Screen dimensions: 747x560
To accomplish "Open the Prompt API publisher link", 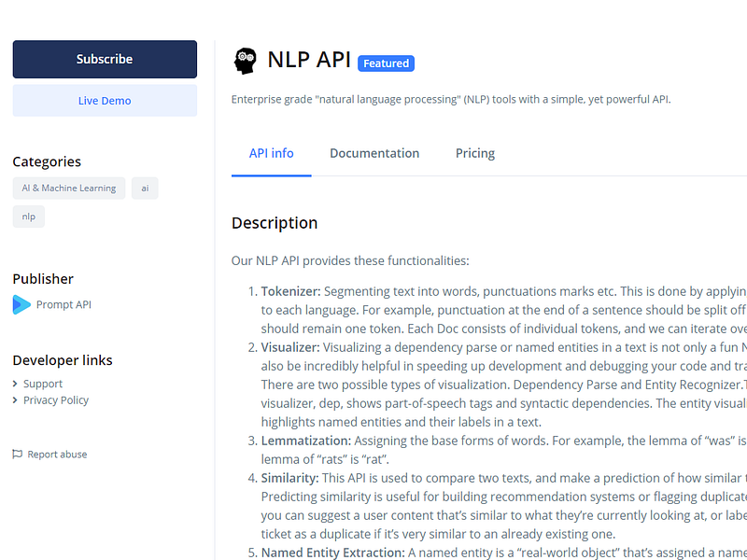I will coord(63,305).
